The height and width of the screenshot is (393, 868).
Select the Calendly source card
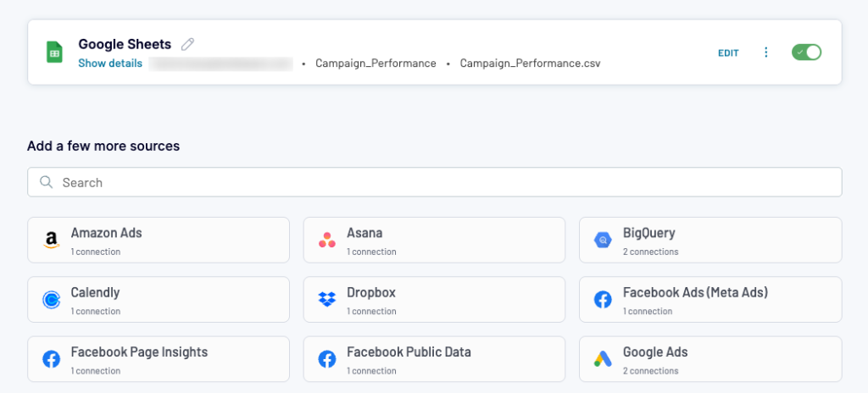click(159, 300)
